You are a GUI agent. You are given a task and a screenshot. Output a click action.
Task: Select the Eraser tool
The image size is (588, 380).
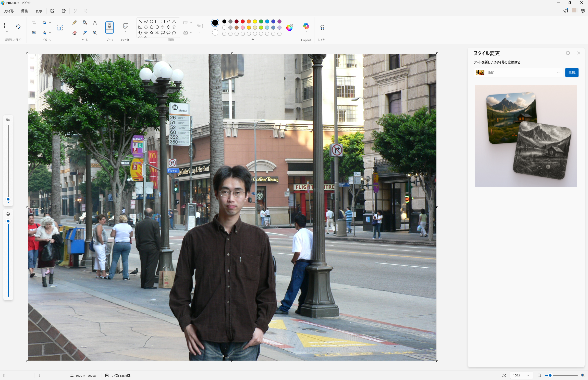tap(75, 33)
